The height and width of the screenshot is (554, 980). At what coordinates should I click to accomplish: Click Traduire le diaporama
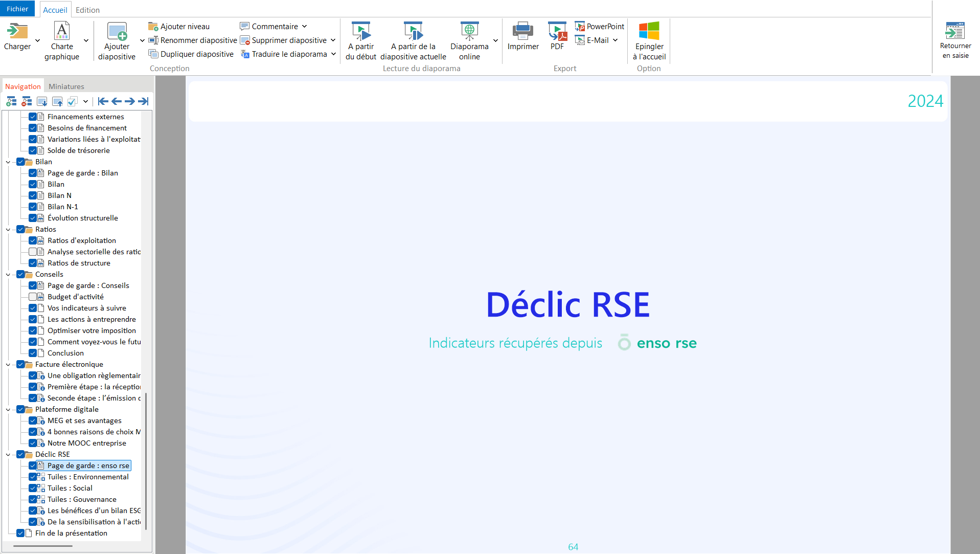click(284, 54)
